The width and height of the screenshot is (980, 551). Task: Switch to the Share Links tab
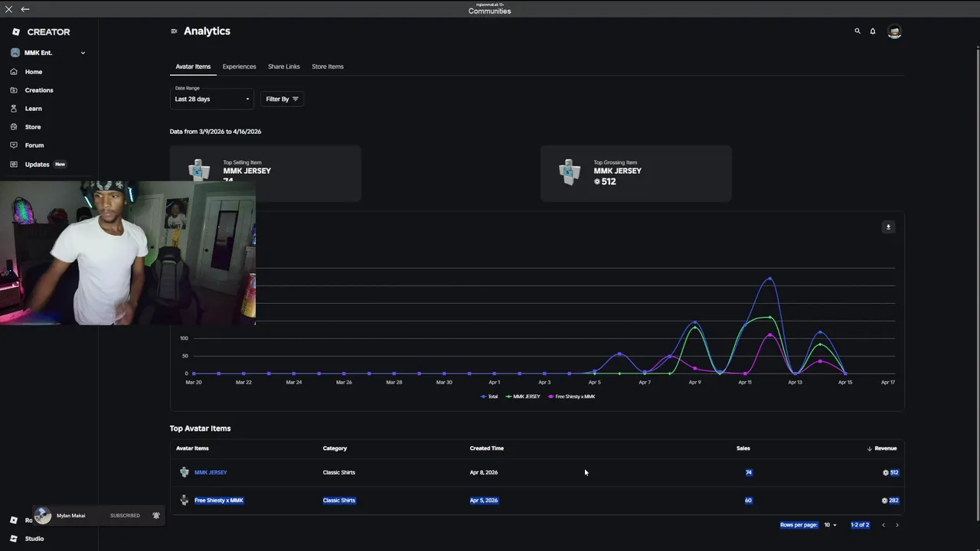(284, 67)
